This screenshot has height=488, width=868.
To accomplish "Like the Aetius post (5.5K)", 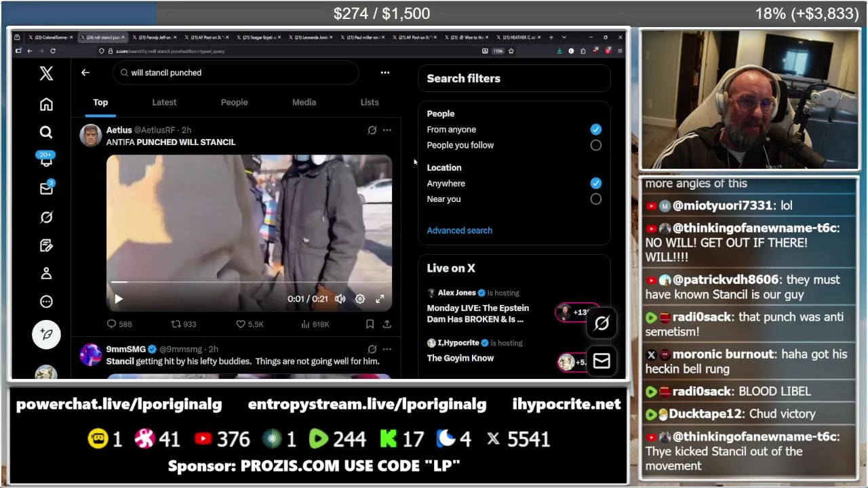I will 249,325.
